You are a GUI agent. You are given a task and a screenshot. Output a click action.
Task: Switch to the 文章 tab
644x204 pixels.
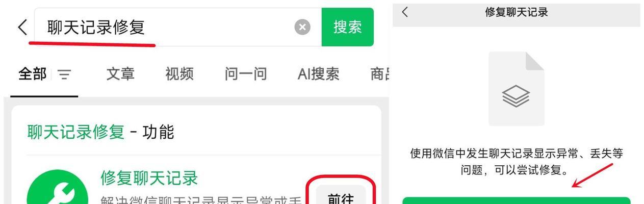pyautogui.click(x=120, y=74)
